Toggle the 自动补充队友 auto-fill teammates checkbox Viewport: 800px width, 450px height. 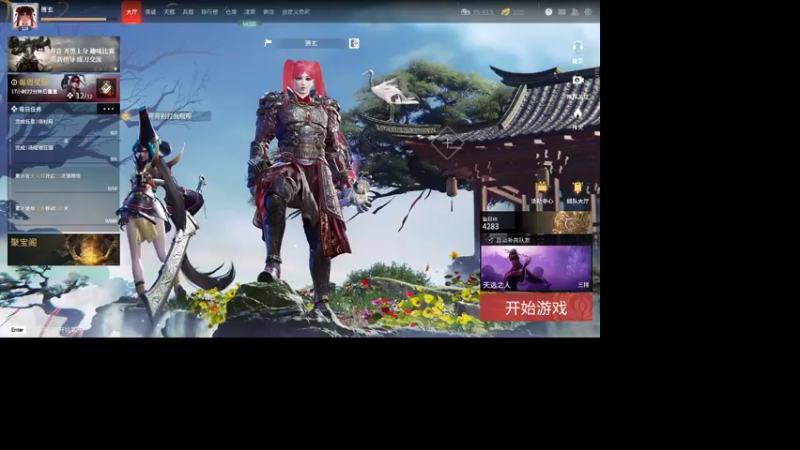489,239
